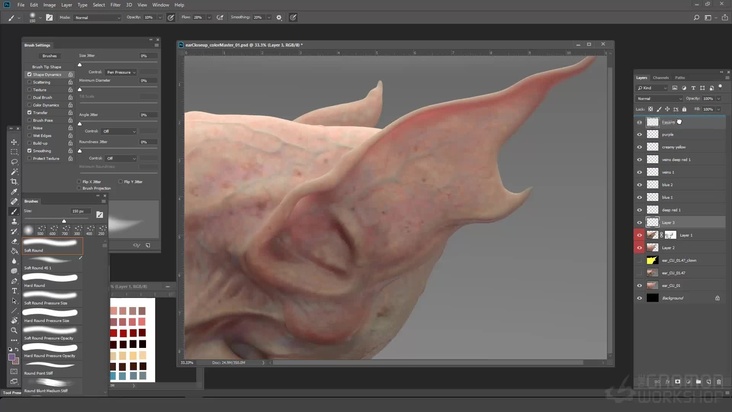Enable Scattering checkbox

coord(29,82)
